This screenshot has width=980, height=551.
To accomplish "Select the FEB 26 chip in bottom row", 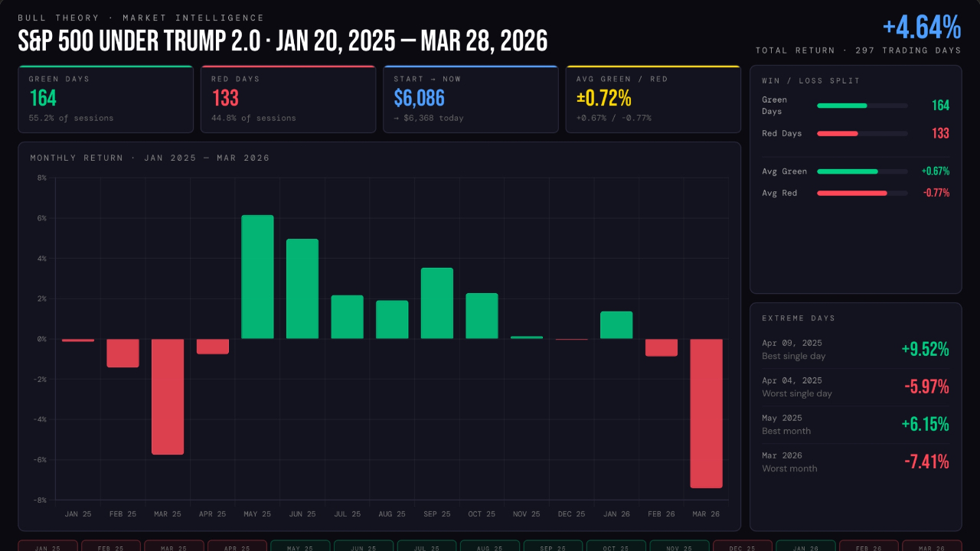I will pos(869,546).
